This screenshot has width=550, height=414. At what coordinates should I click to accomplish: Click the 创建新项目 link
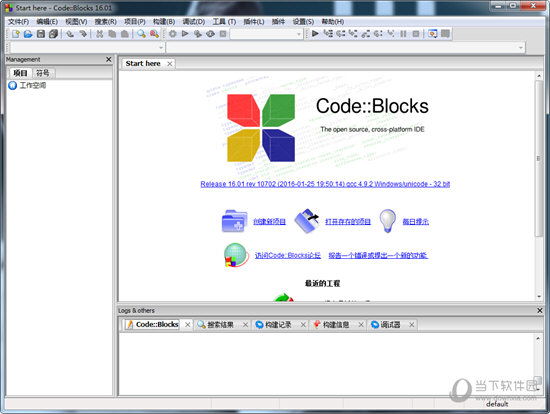[x=269, y=221]
